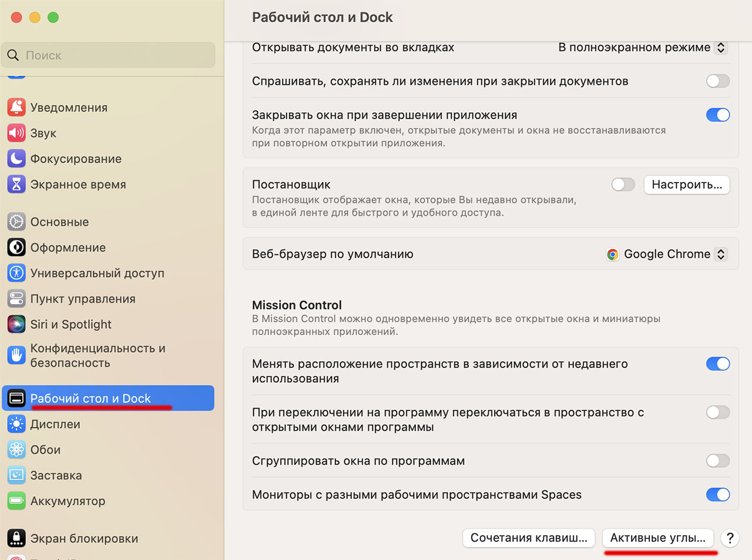Click the Уведомления bell icon
The width and height of the screenshot is (752, 560).
coord(16,107)
